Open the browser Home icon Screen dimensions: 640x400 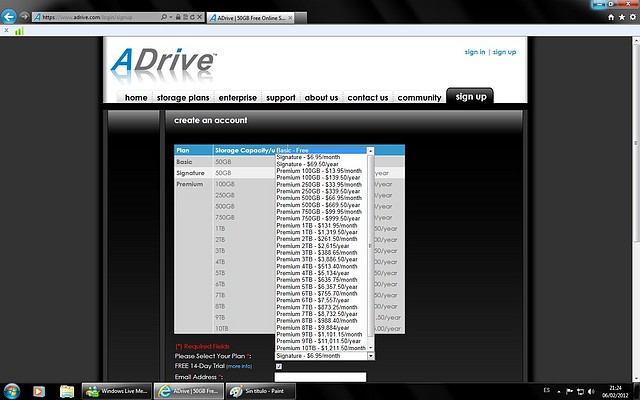[x=611, y=17]
